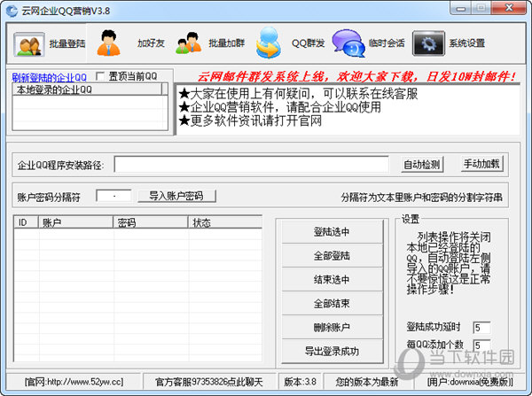This screenshot has height=396, width=532.
Task: Switch to 批量加群 tab label
Action: coord(227,43)
